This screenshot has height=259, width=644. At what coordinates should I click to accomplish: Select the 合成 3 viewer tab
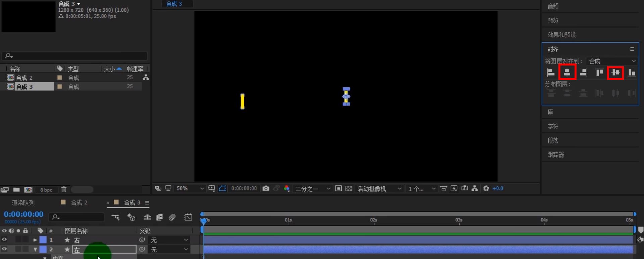coord(174,4)
